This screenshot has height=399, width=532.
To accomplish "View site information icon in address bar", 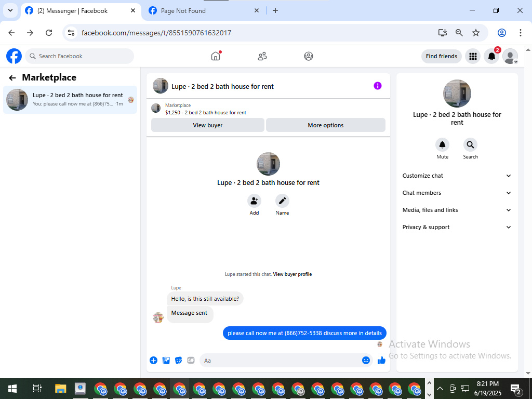I will [71, 33].
